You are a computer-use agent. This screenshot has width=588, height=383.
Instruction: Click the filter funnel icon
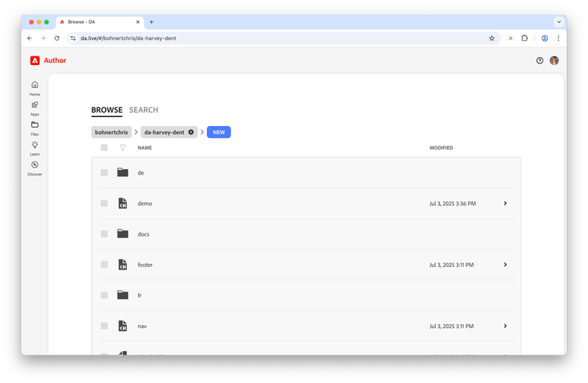(x=122, y=148)
